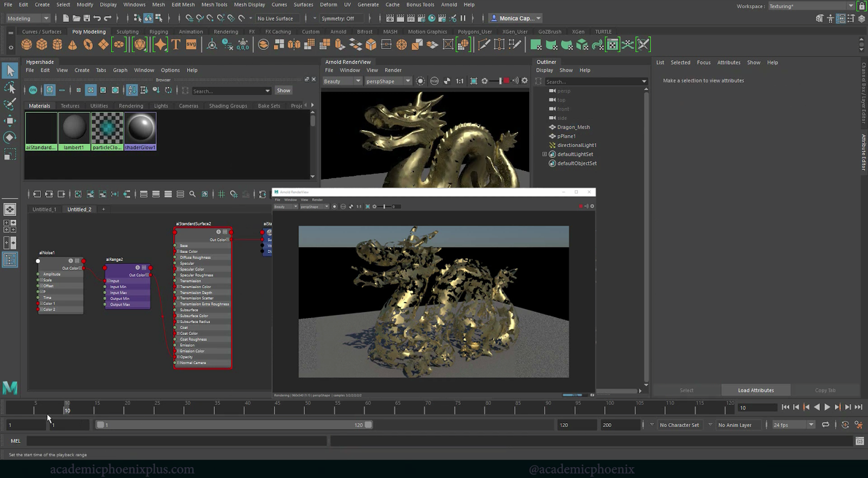Toggle the Hypershade material viewer ON button
This screenshot has width=868, height=478.
pos(33,90)
